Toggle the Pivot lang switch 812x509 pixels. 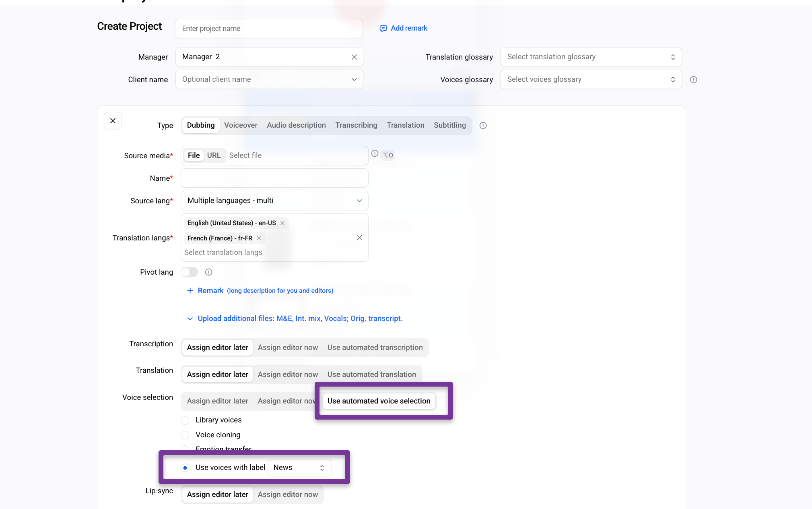tap(189, 272)
